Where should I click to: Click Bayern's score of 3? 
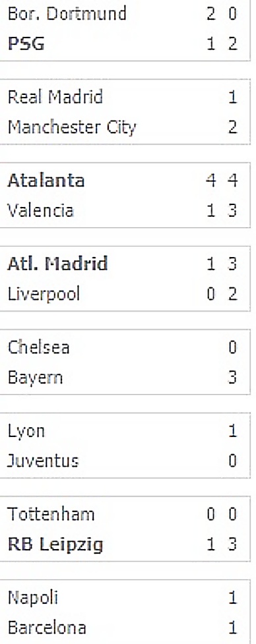point(233,378)
